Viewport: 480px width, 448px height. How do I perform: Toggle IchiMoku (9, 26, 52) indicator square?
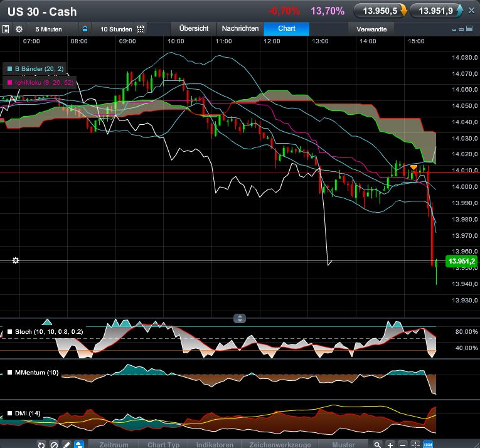point(9,83)
